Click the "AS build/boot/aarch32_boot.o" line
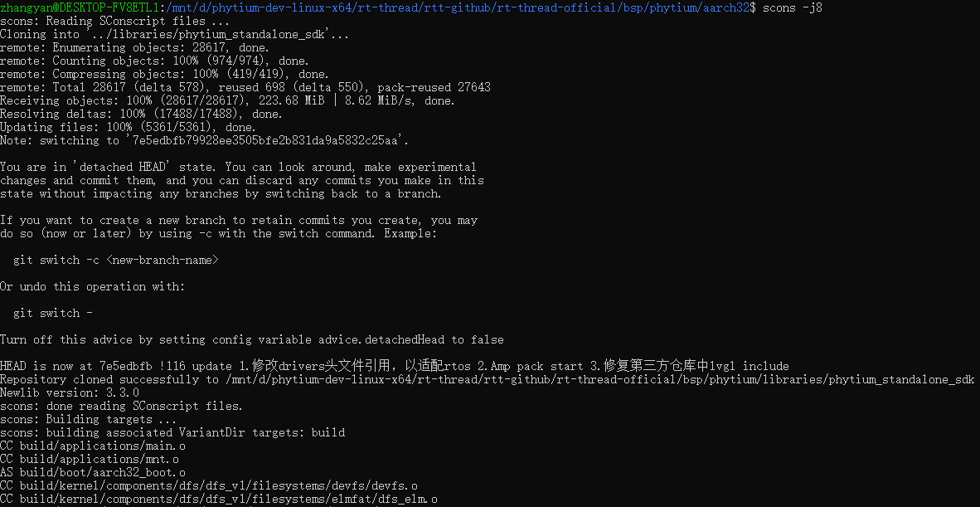The height and width of the screenshot is (507, 980). point(93,472)
